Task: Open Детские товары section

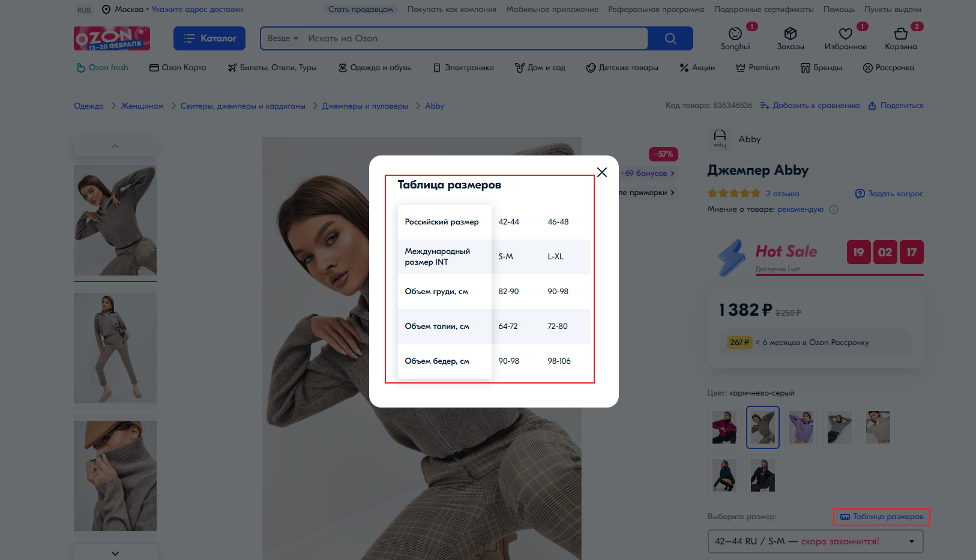Action: tap(622, 68)
